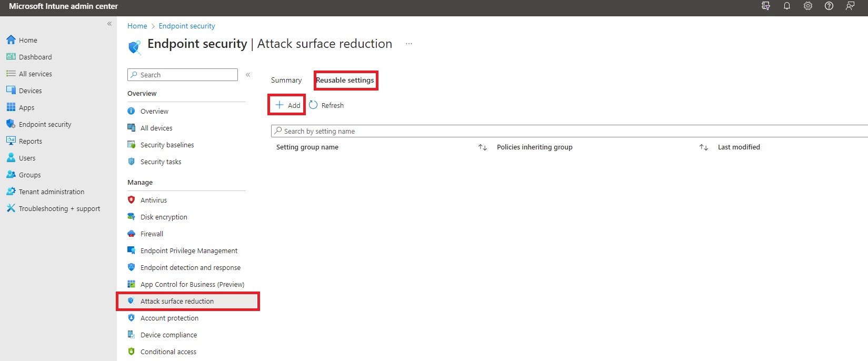Click the Endpoint Privilege Management icon
868x361 pixels.
(x=132, y=250)
